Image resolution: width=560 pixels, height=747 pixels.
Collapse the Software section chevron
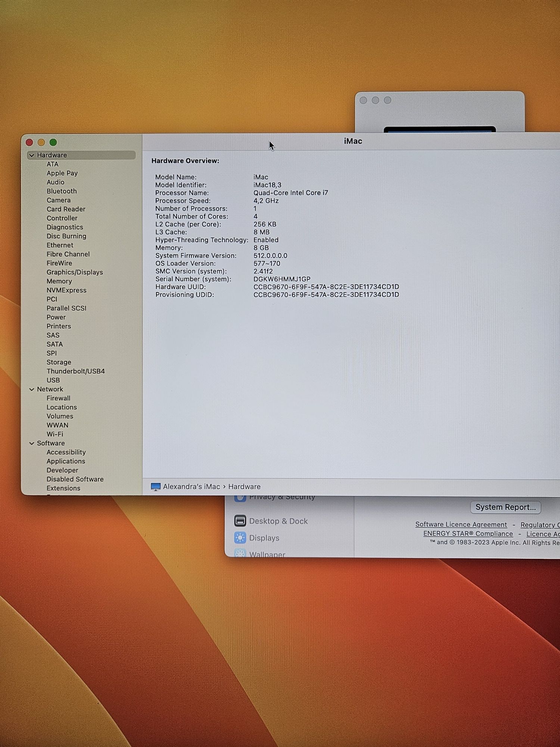(x=32, y=443)
